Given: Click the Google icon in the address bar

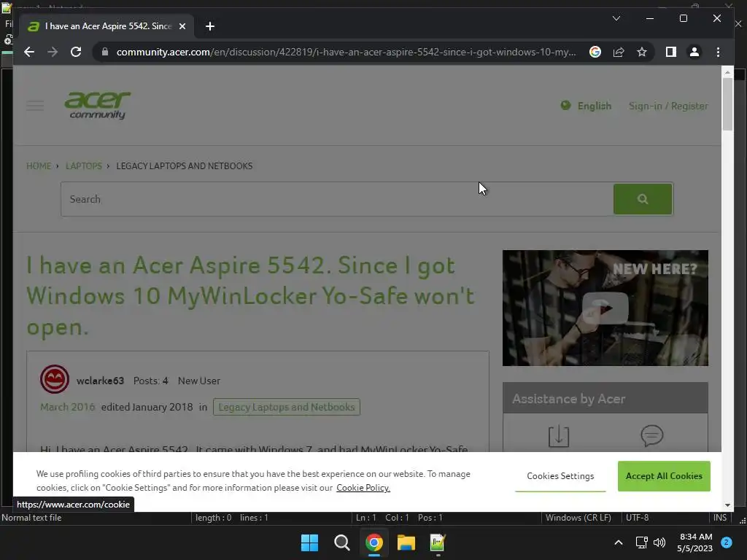Looking at the screenshot, I should [x=595, y=52].
